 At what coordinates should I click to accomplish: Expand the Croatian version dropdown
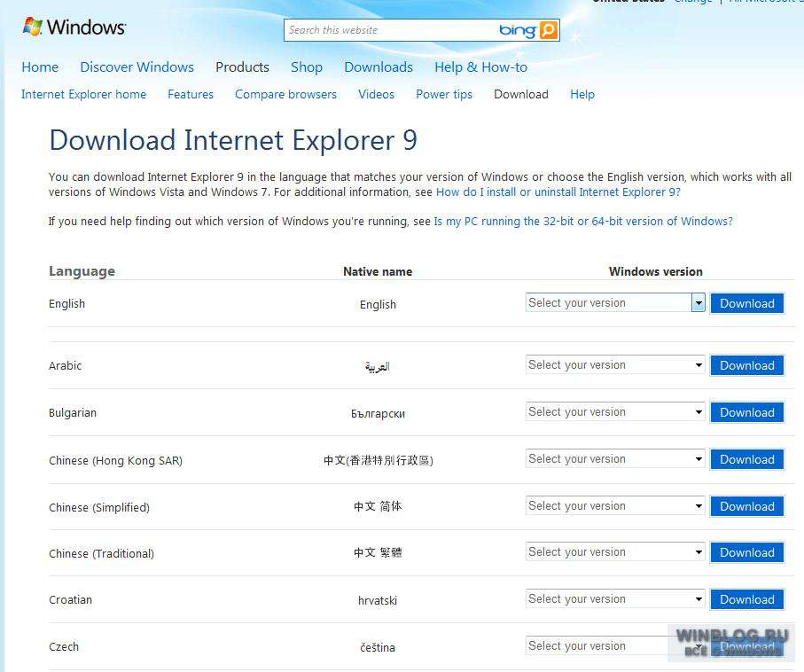pyautogui.click(x=615, y=598)
